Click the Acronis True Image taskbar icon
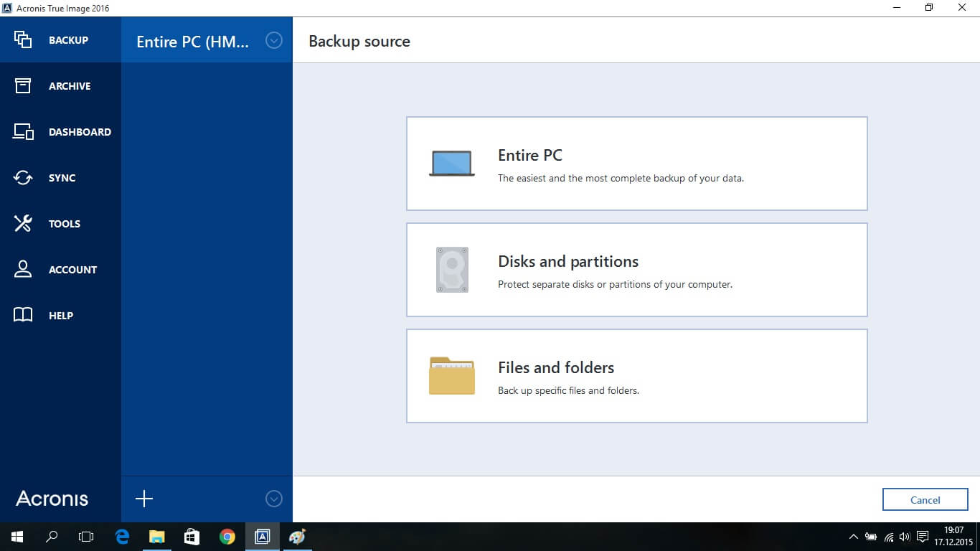Screen dimensions: 980x551 [x=262, y=537]
